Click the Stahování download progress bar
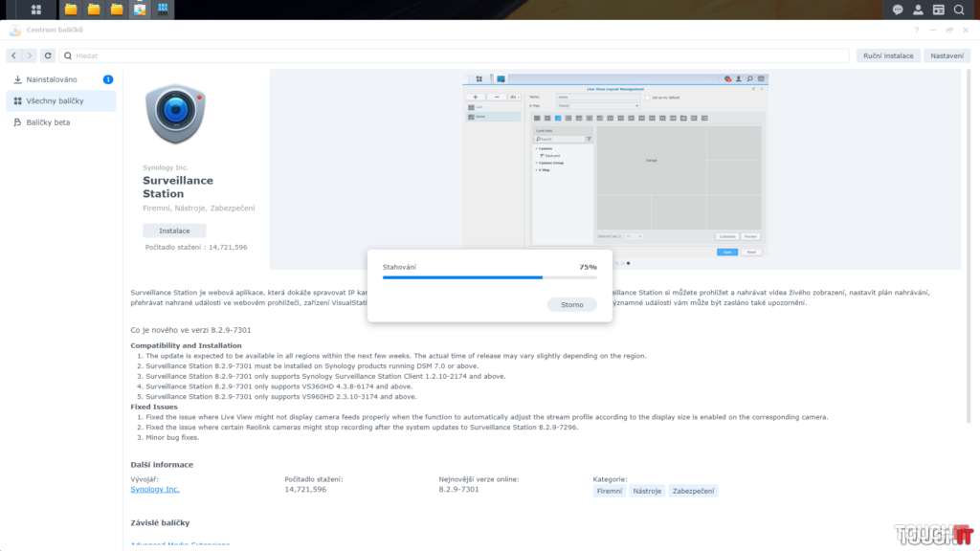Screen dimensions: 980x551 click(489, 277)
